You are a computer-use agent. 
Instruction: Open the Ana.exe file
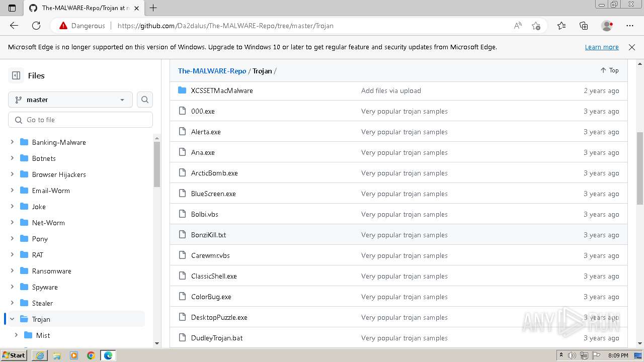pyautogui.click(x=203, y=152)
